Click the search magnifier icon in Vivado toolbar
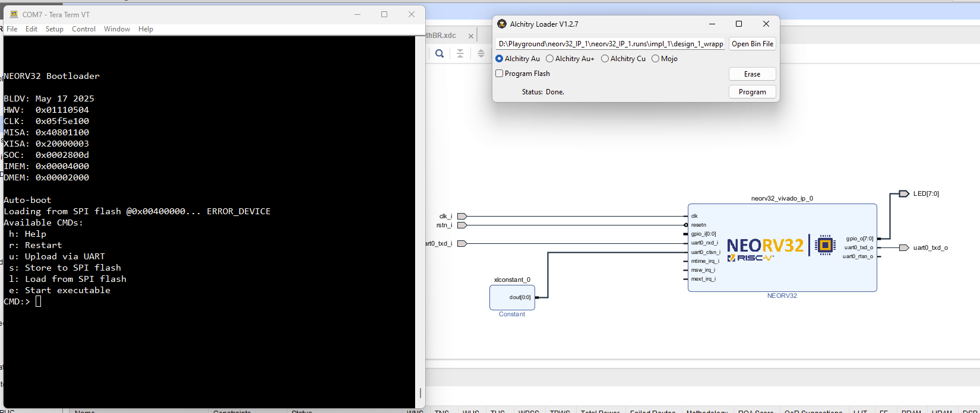 click(440, 53)
